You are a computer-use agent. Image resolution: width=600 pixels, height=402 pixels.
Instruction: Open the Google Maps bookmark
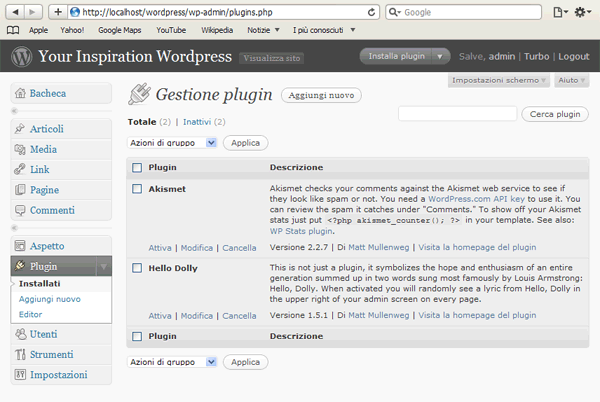(x=119, y=30)
